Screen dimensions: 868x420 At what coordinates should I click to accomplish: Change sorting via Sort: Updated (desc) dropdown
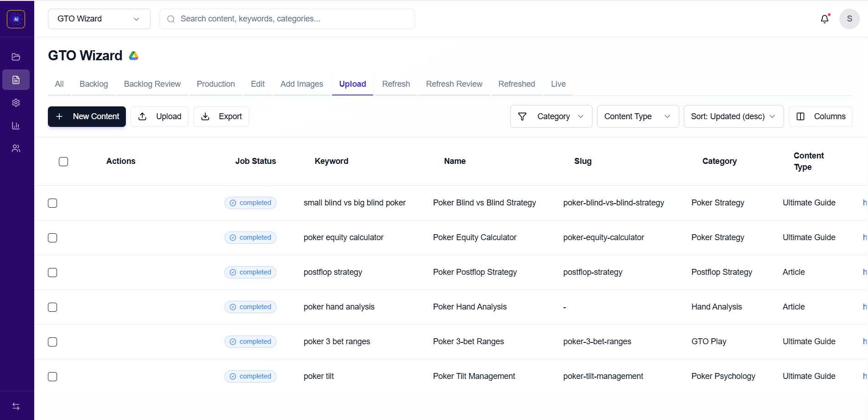733,116
